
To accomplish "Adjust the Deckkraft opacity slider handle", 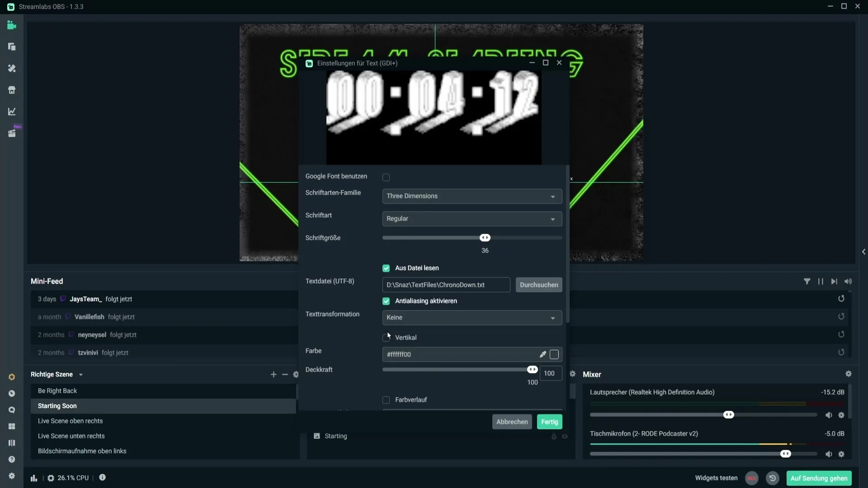I will point(532,370).
